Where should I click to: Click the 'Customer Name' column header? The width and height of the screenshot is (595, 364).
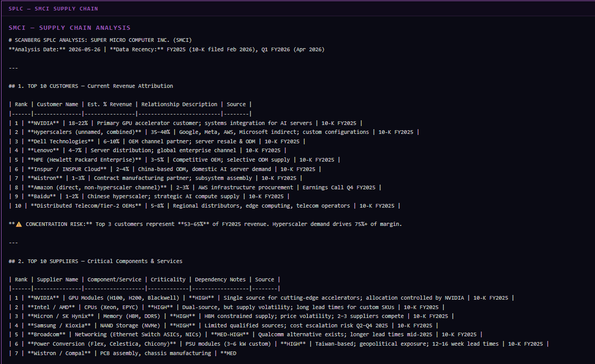58,105
